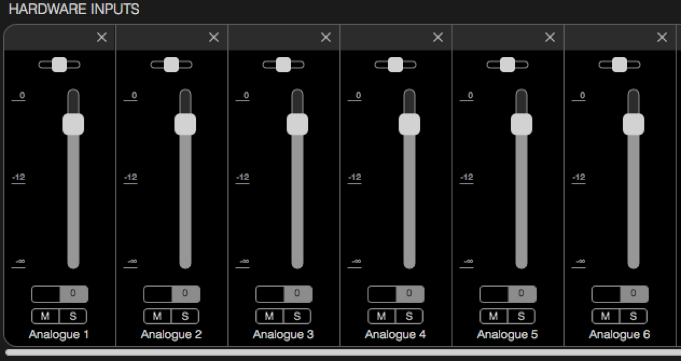Click the Analogue 3 channel name label
The image size is (681, 361).
click(283, 335)
